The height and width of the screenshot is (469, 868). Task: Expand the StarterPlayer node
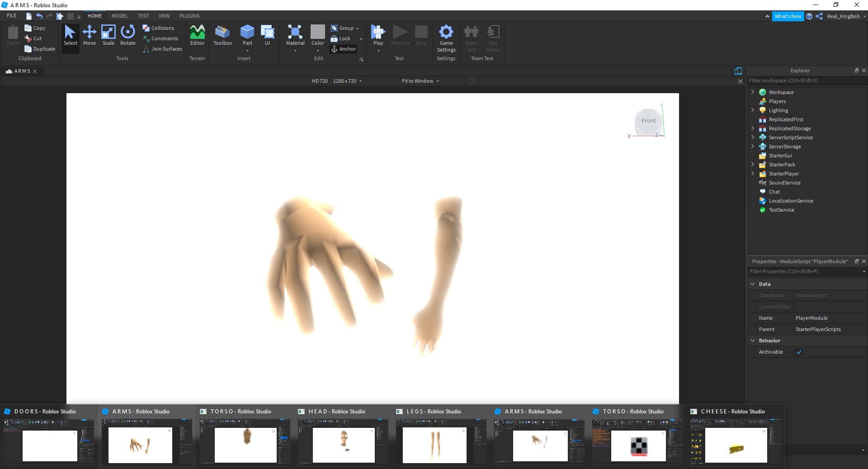[x=753, y=173]
